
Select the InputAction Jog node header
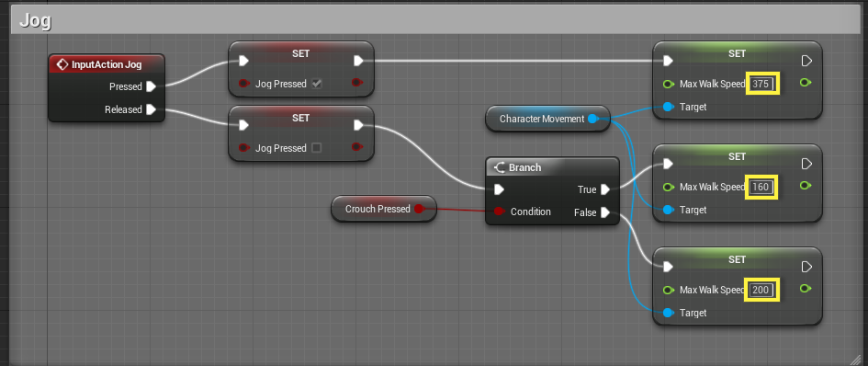107,65
